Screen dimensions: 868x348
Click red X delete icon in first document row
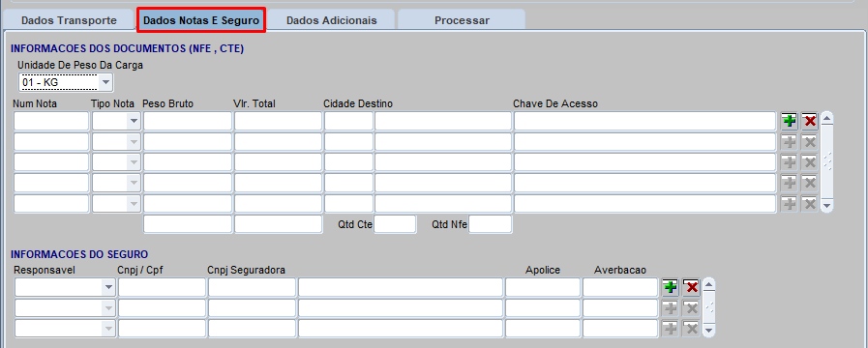(810, 121)
